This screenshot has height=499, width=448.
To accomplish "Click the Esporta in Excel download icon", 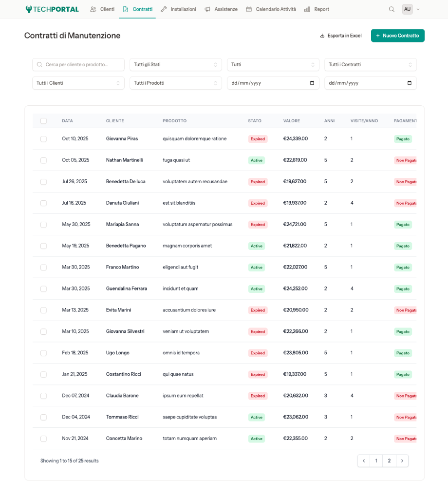I will (x=322, y=36).
